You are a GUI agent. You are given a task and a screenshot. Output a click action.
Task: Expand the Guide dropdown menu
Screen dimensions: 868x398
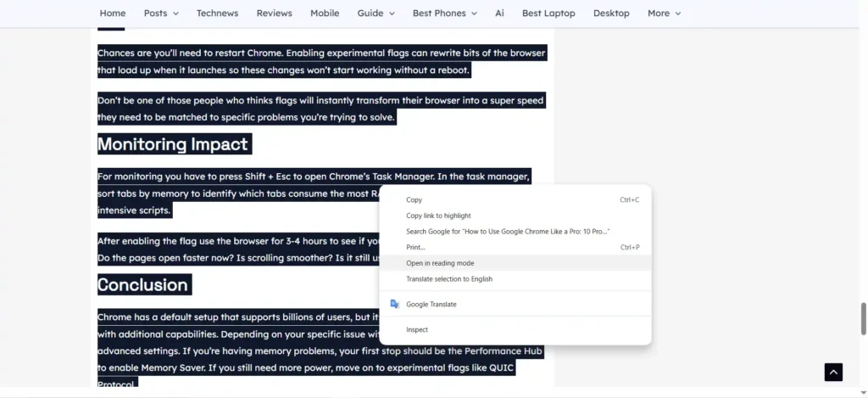click(x=376, y=14)
